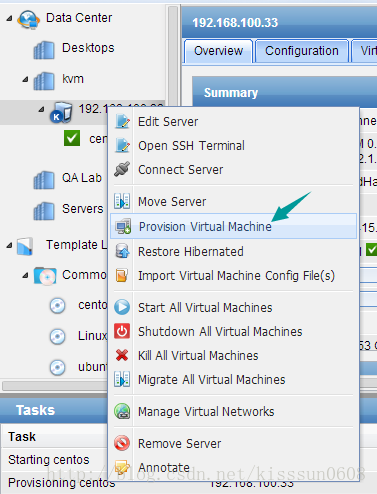This screenshot has width=377, height=494.
Task: Click the Shutdown All power icon
Action: point(122,331)
